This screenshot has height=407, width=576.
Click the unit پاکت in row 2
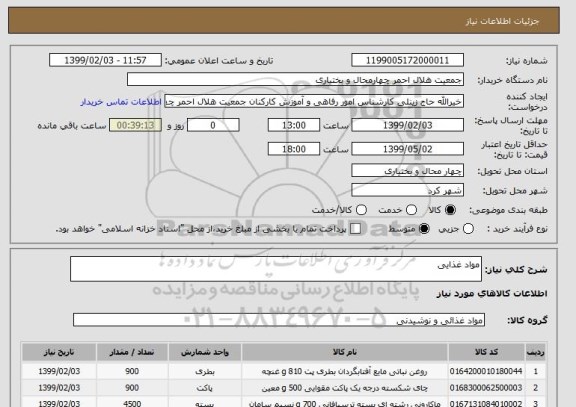pos(204,388)
